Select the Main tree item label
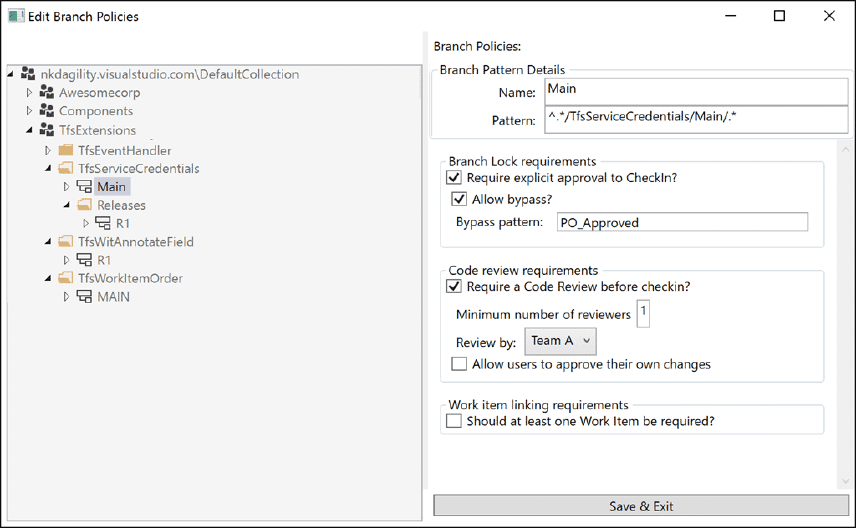 (x=112, y=187)
